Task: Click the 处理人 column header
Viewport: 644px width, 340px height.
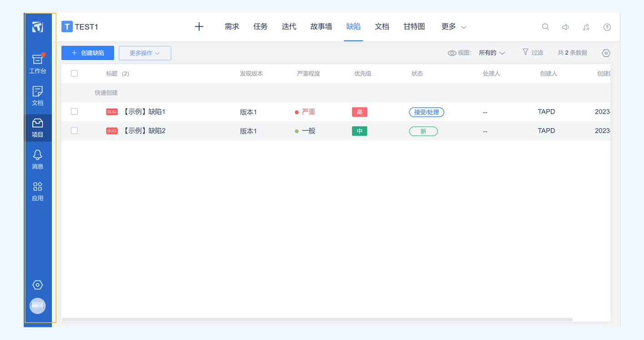Action: 491,74
